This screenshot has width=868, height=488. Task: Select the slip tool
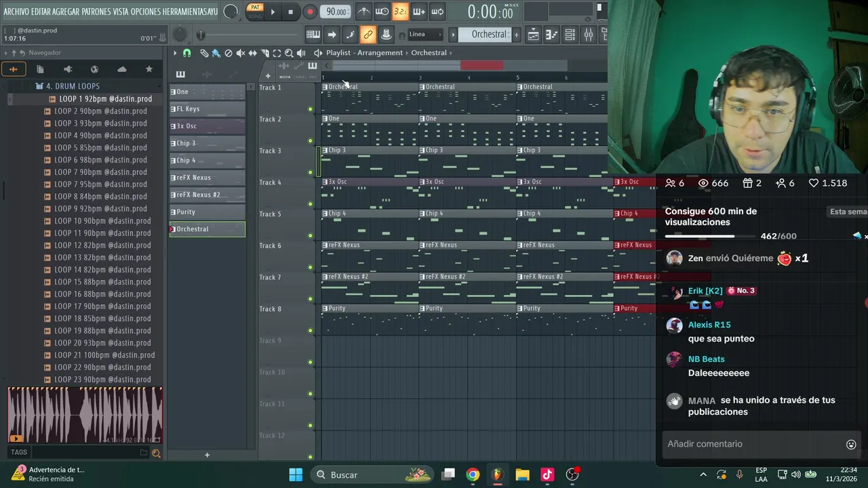click(253, 53)
